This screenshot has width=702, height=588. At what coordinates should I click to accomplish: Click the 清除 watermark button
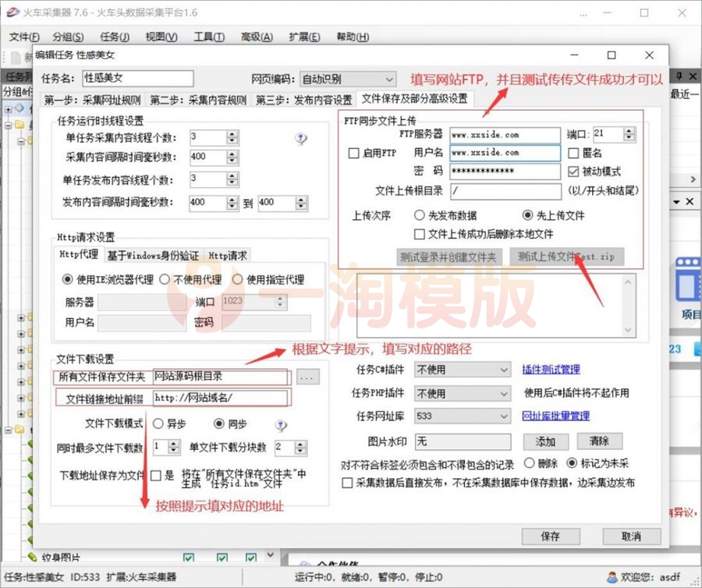[x=600, y=441]
